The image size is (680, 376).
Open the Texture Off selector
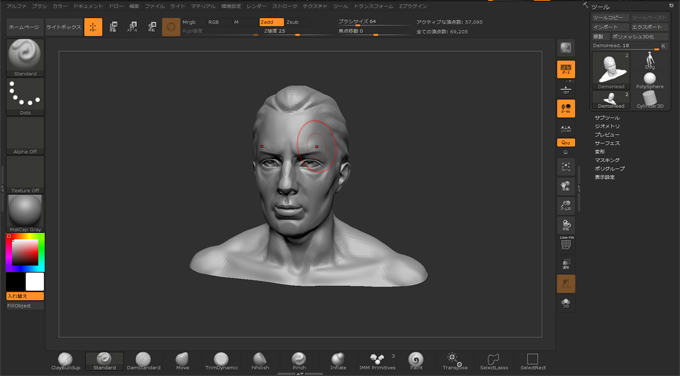(x=25, y=174)
